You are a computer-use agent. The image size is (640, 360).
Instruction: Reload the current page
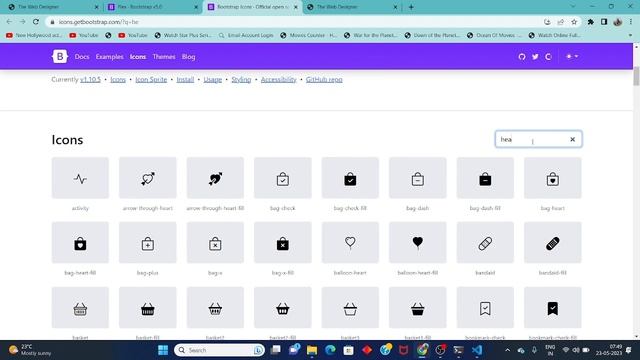click(36, 22)
